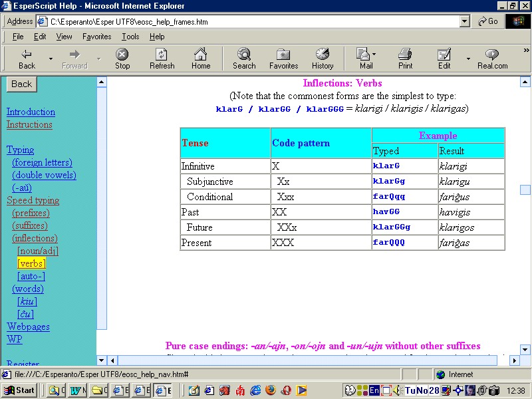The height and width of the screenshot is (399, 532).
Task: Stop loading the page
Action: 122,58
